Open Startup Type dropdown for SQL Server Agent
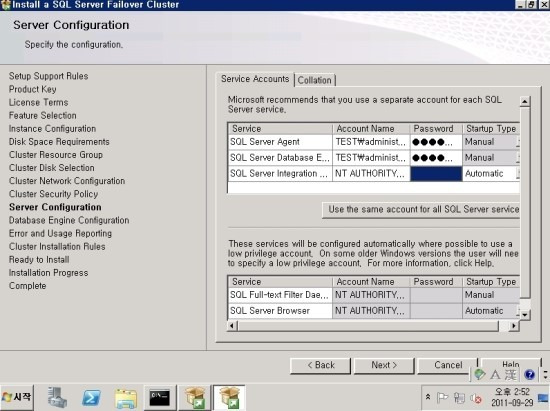 pyautogui.click(x=518, y=142)
